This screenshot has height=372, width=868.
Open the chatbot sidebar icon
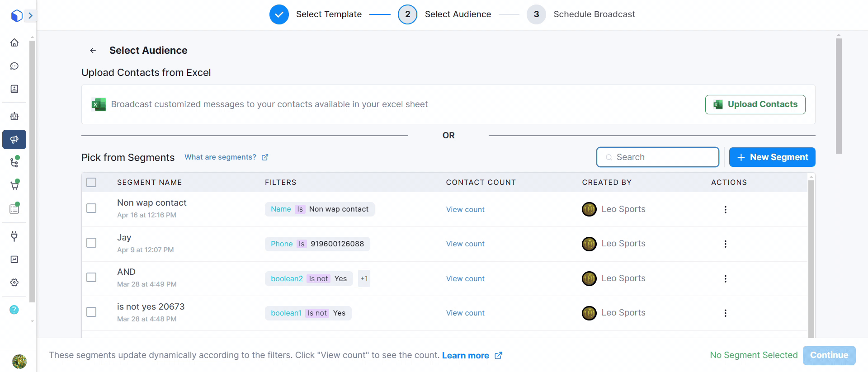(x=14, y=116)
